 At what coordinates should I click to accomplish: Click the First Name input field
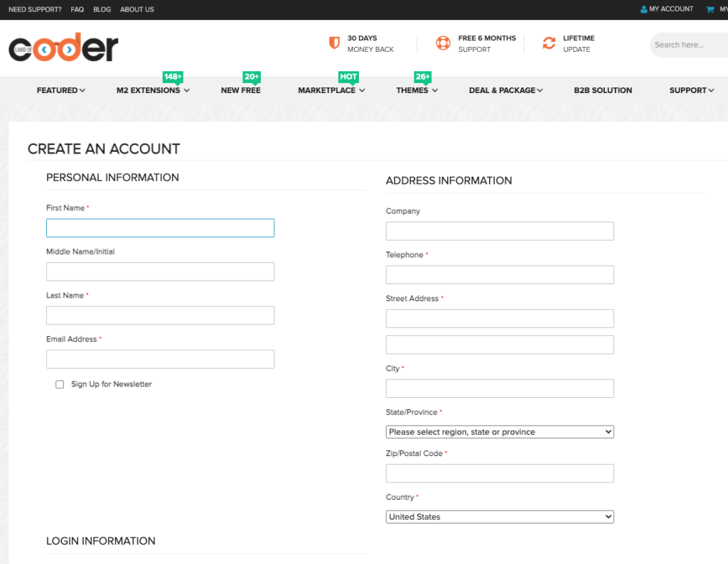160,228
